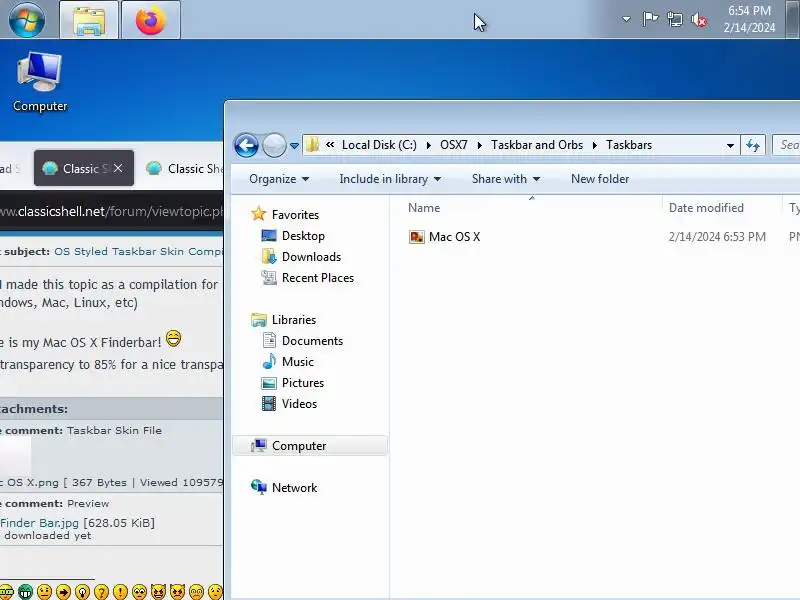
Task: Navigate to Local Disk (C:) breadcrumb
Action: [379, 145]
